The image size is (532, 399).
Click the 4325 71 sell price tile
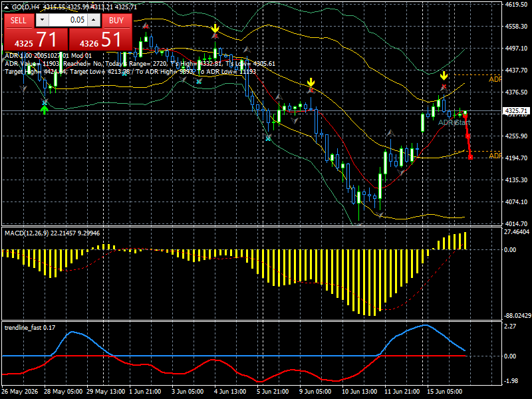pyautogui.click(x=36, y=39)
